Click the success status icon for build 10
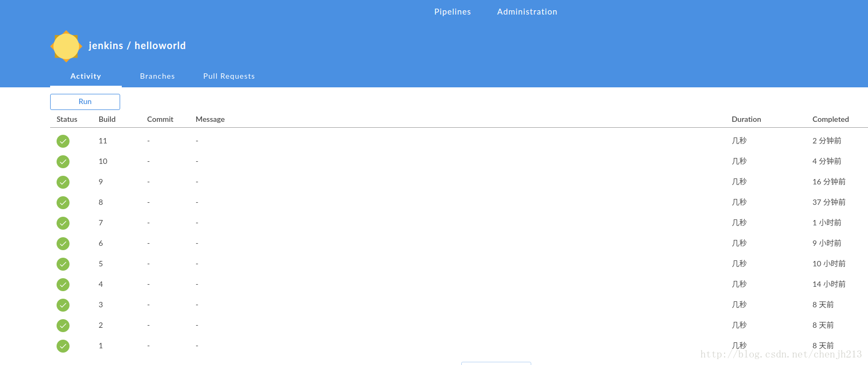The image size is (868, 365). pyautogui.click(x=63, y=162)
